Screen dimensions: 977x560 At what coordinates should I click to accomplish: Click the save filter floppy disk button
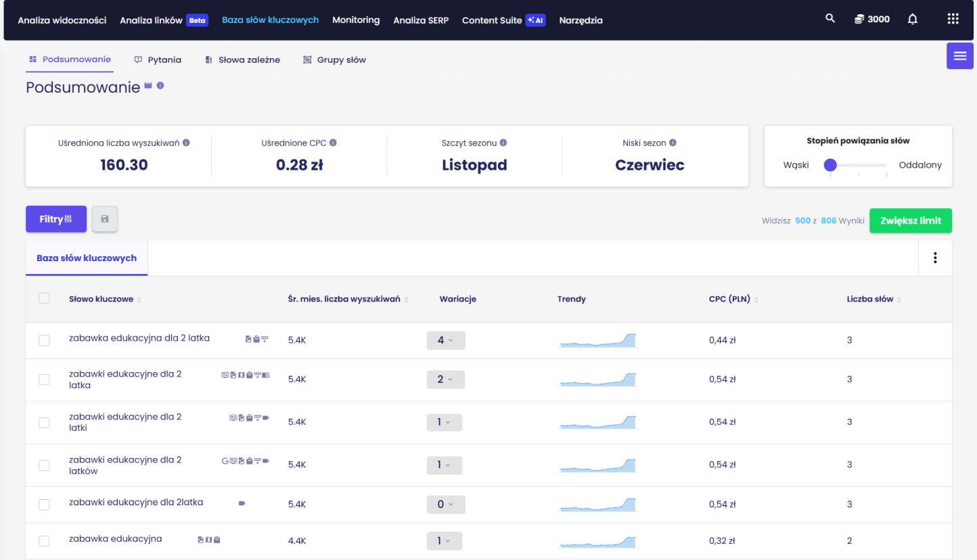(x=105, y=219)
